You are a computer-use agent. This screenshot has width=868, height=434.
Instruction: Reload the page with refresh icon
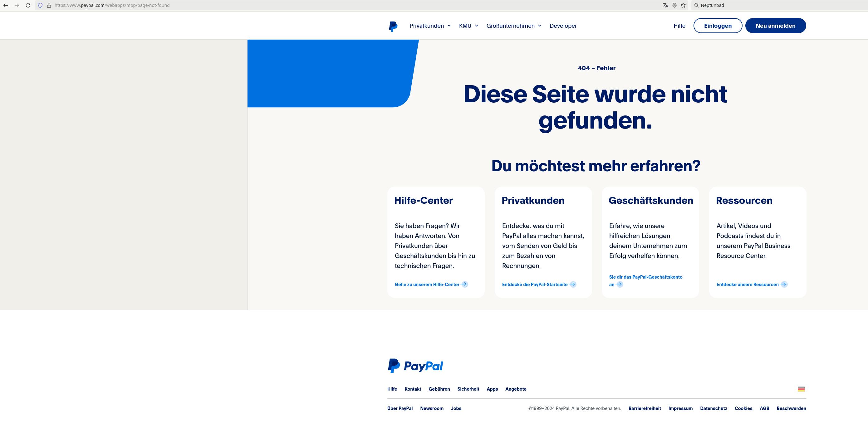(28, 5)
